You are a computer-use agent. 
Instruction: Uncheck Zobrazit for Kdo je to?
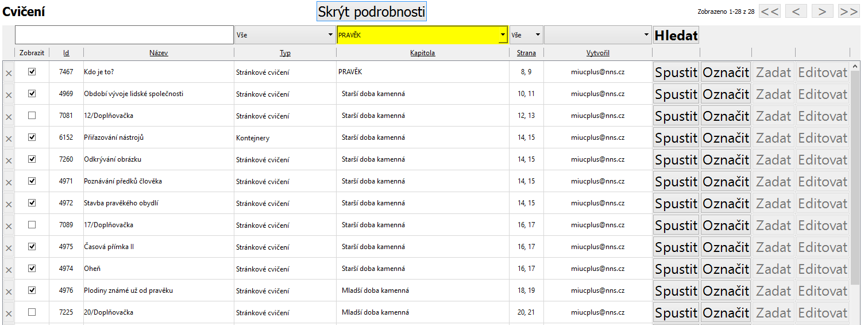point(32,72)
